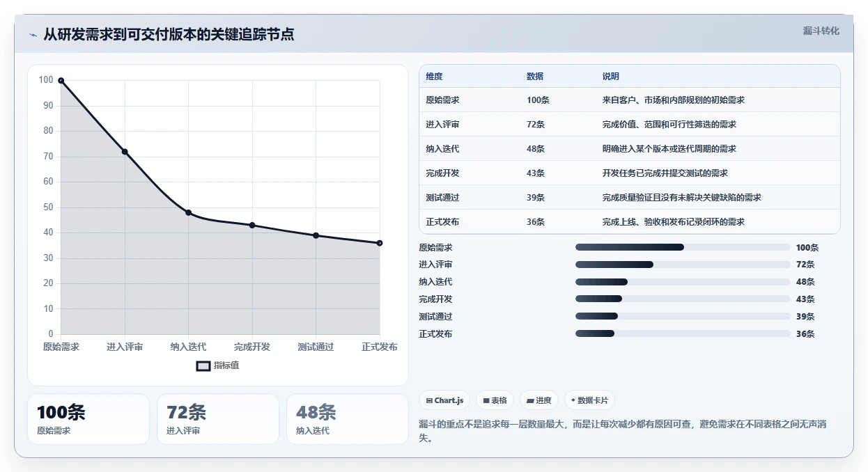This screenshot has width=868, height=472.
Task: Click the chart point at 完成开发
Action: click(252, 225)
